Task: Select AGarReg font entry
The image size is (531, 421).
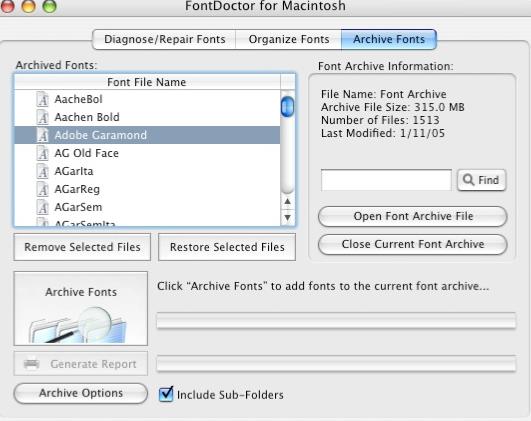Action: [x=147, y=189]
